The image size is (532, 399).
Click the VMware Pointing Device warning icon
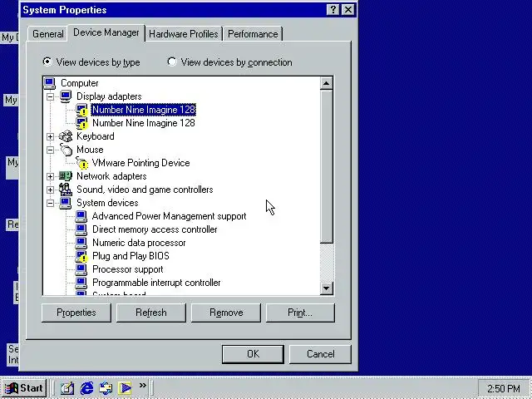81,163
